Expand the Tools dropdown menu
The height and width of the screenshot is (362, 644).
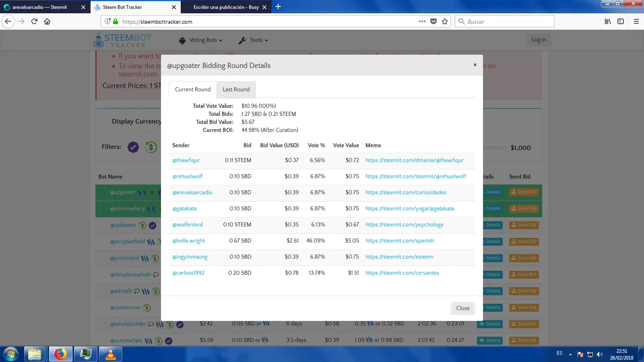point(253,40)
